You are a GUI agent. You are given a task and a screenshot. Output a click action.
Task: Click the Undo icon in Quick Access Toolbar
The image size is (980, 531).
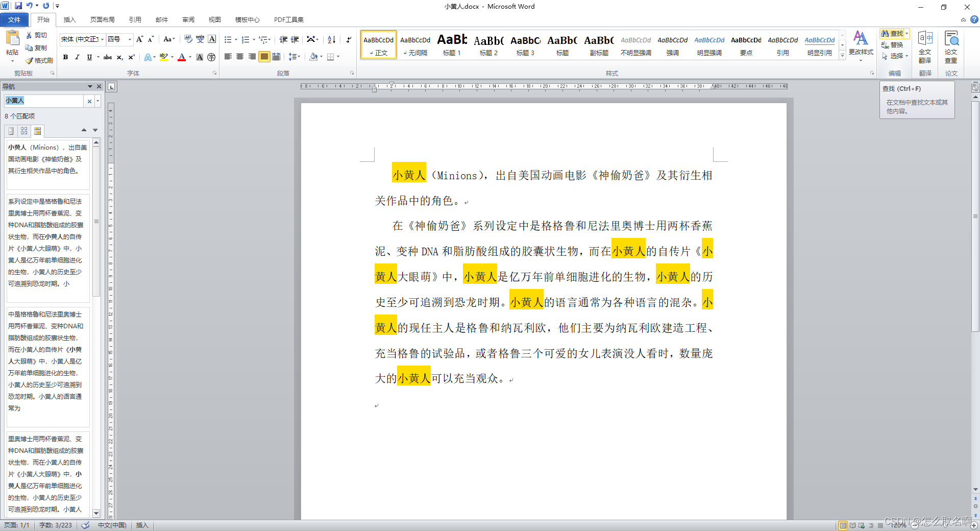coord(30,6)
